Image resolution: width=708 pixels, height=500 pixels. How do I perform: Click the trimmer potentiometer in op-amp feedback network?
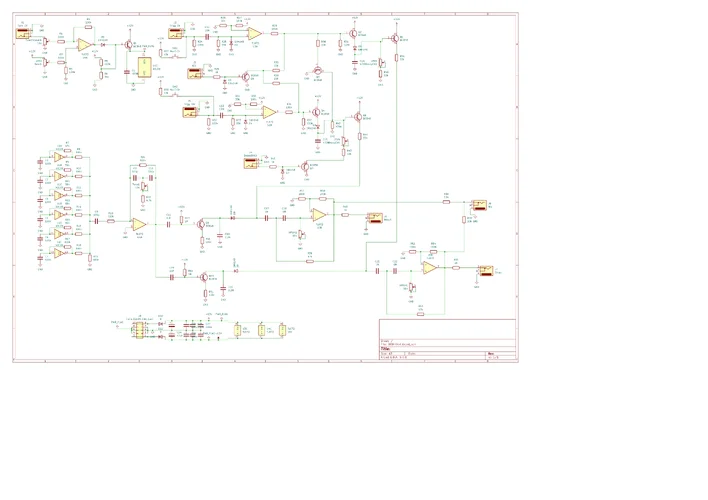(x=144, y=186)
